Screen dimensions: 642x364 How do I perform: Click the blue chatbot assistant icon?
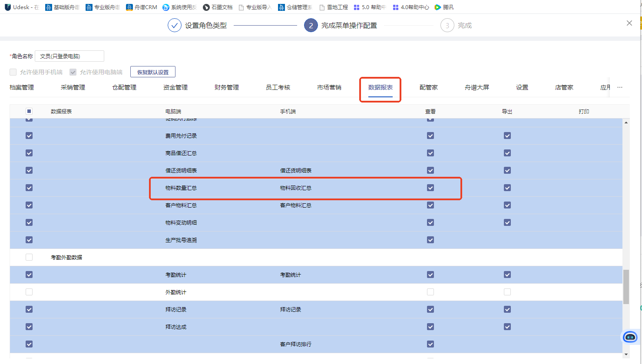[630, 337]
